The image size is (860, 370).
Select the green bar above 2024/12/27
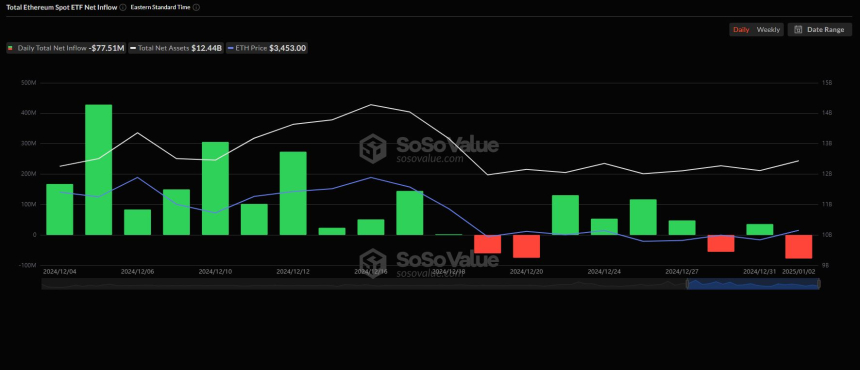click(x=682, y=227)
